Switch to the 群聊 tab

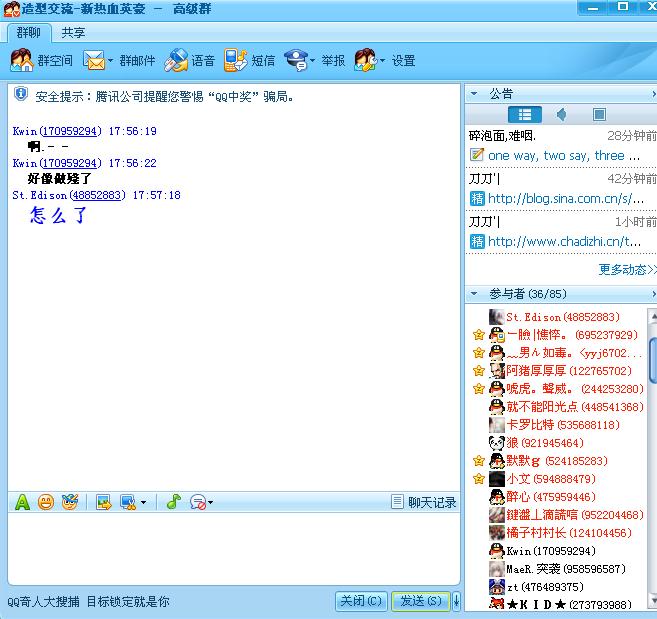pyautogui.click(x=29, y=33)
